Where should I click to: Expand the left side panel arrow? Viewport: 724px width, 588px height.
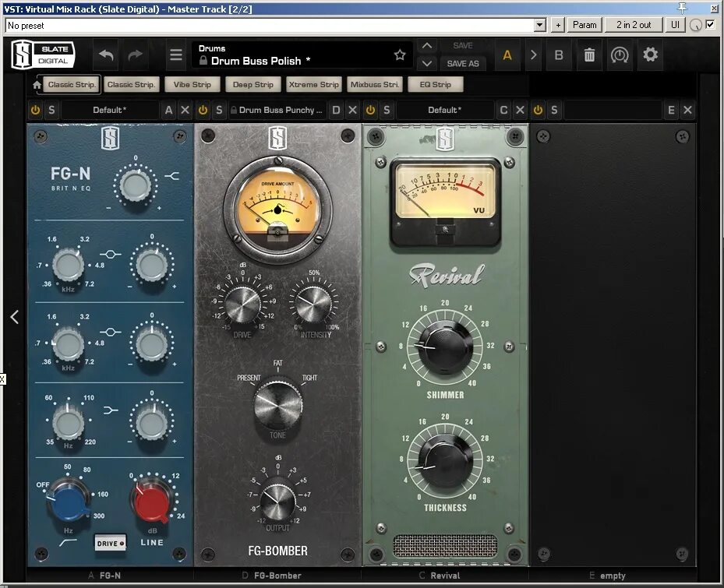(13, 316)
